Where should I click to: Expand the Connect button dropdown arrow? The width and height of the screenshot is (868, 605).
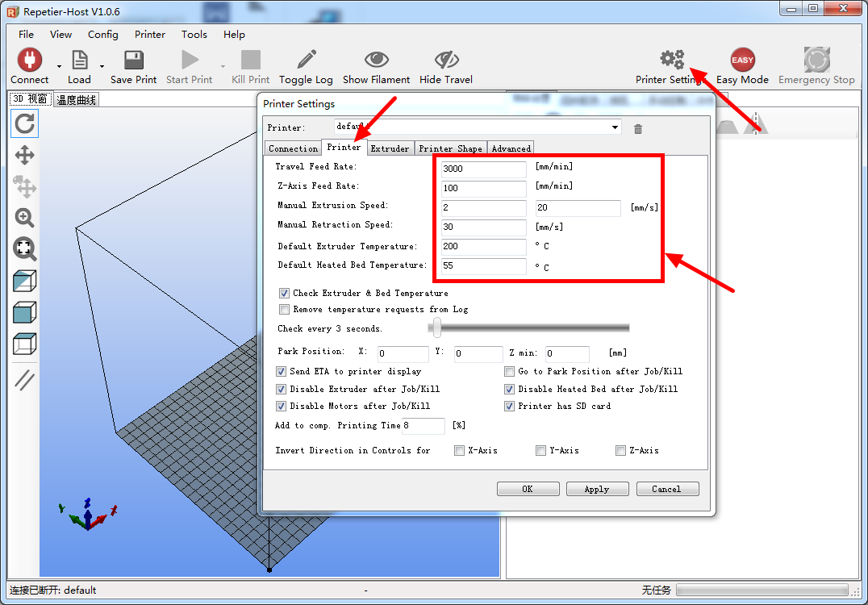59,66
